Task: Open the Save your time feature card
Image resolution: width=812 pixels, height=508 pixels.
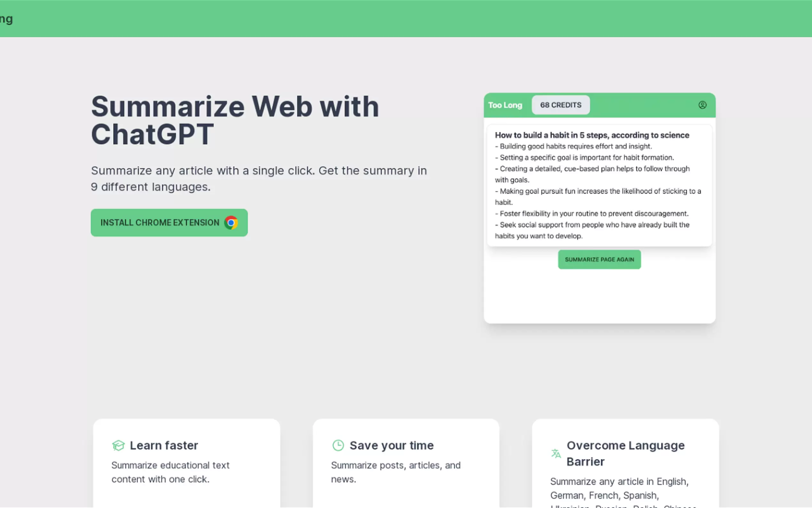Action: pyautogui.click(x=405, y=464)
